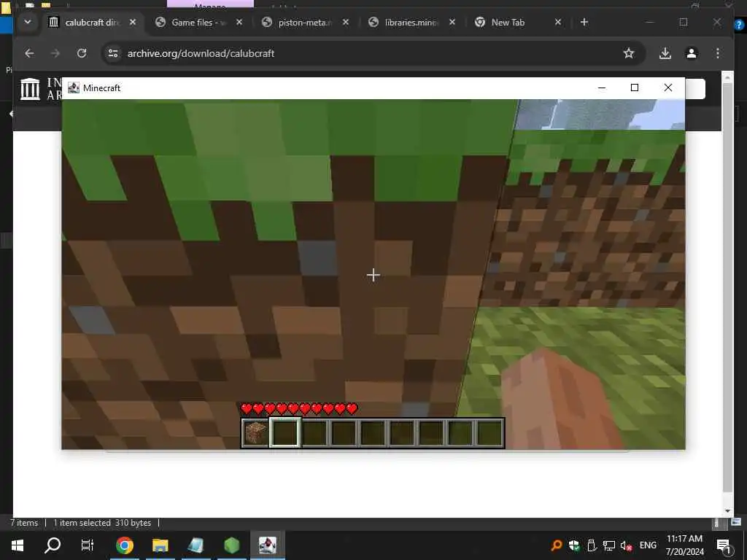
Task: Expand the Chrome tab search dropdown
Action: [x=28, y=22]
